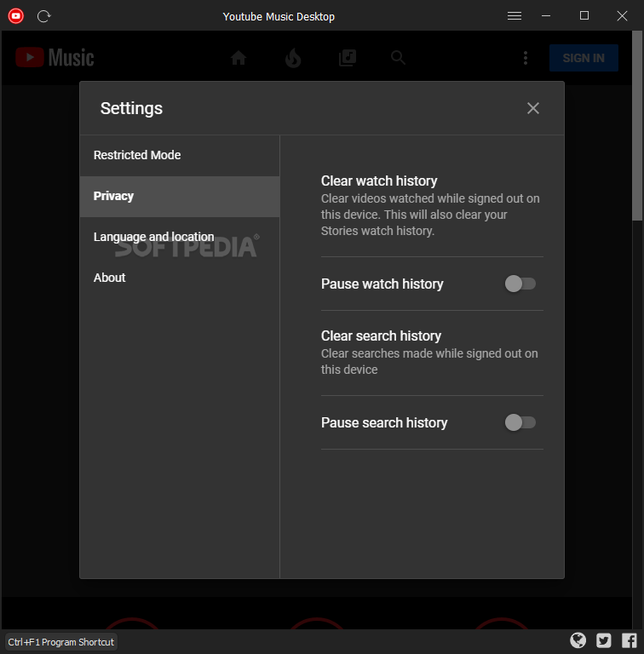Select Restricted Mode settings section
The height and width of the screenshot is (654, 644).
pyautogui.click(x=180, y=155)
